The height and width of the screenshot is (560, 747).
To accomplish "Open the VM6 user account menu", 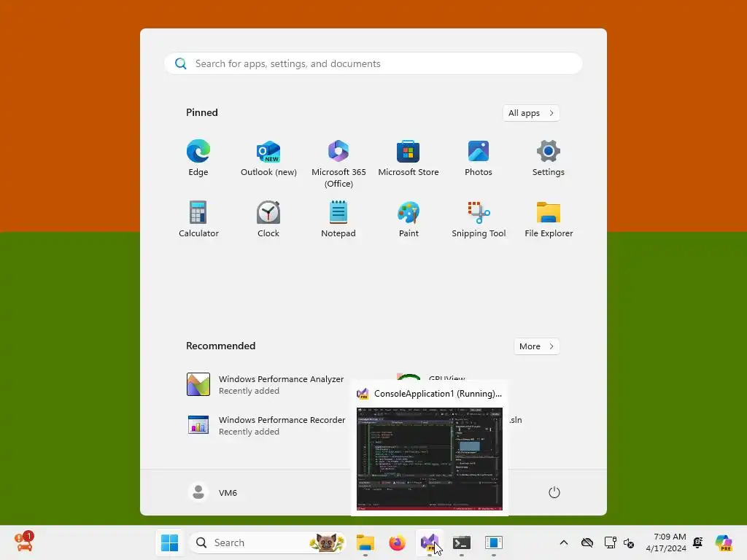I will (x=212, y=492).
